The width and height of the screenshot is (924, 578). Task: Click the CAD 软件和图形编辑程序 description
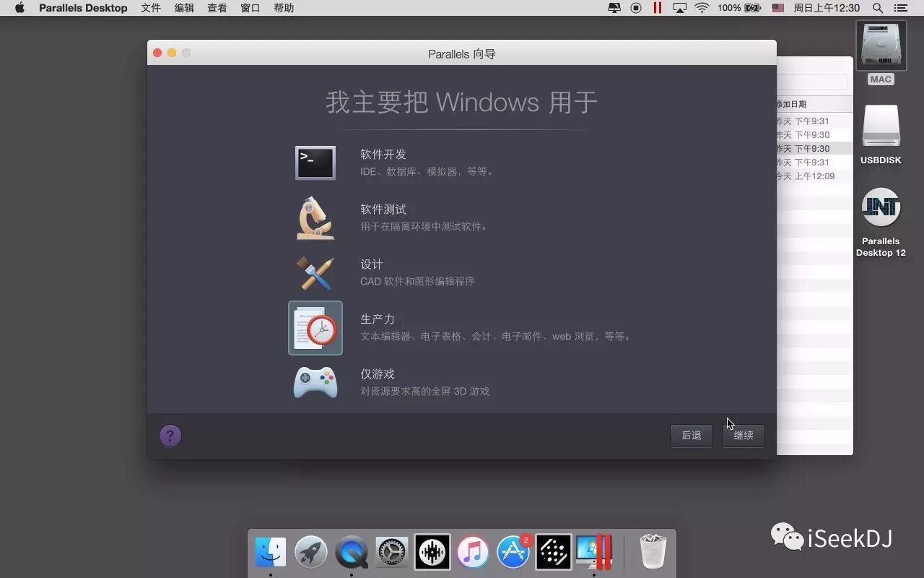[418, 281]
